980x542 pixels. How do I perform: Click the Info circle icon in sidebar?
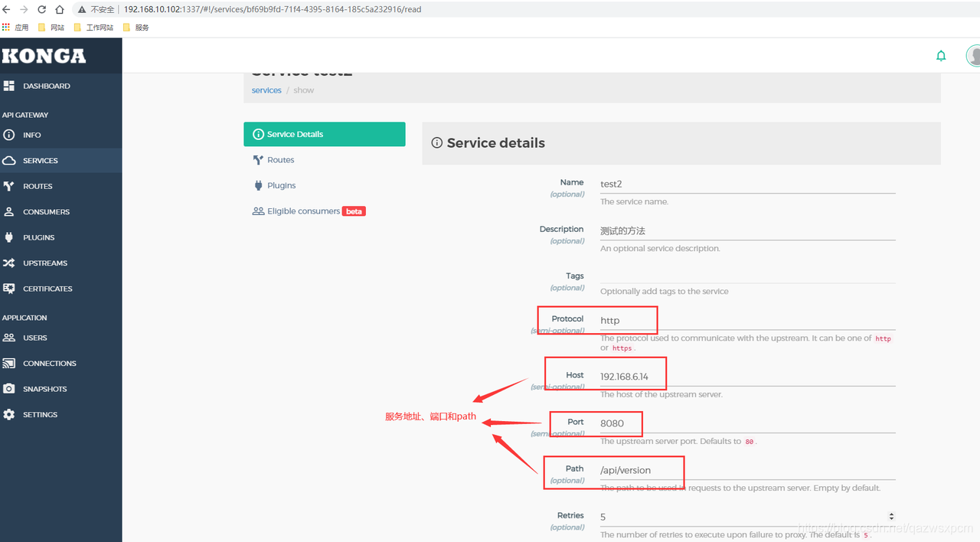coord(9,135)
